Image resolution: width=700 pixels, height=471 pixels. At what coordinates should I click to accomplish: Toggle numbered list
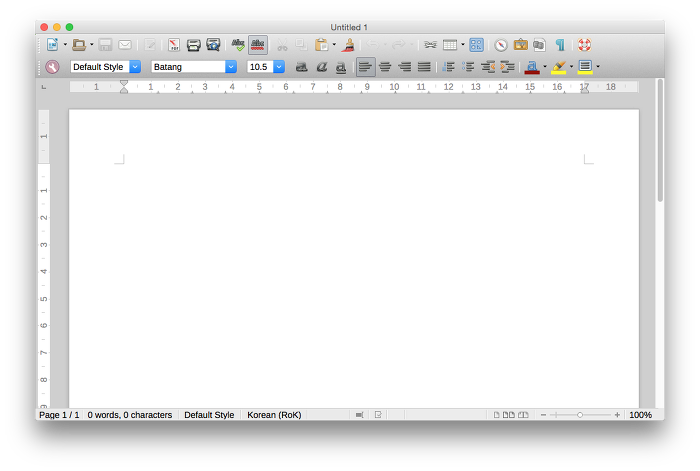448,67
